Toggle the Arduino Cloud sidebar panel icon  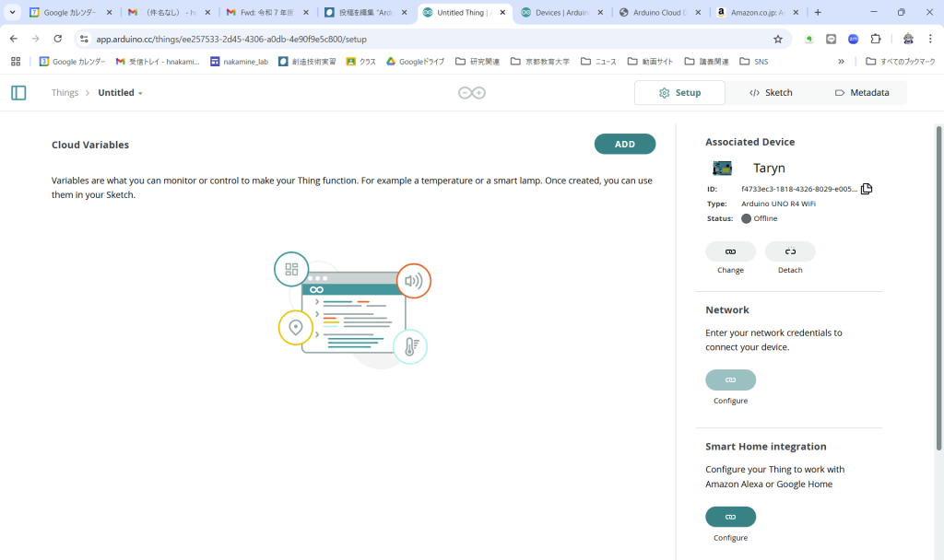click(x=18, y=93)
